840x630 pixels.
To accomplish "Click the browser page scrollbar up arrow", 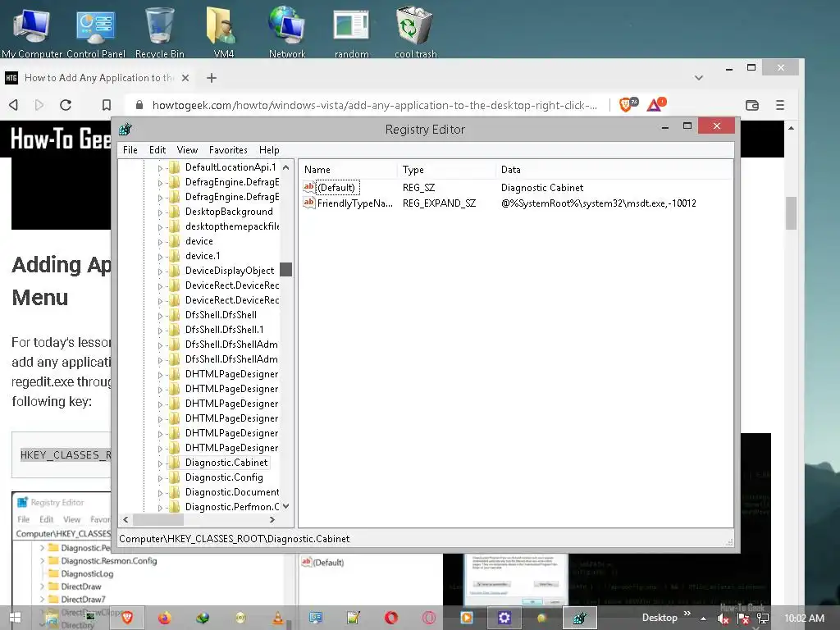I will 791,129.
